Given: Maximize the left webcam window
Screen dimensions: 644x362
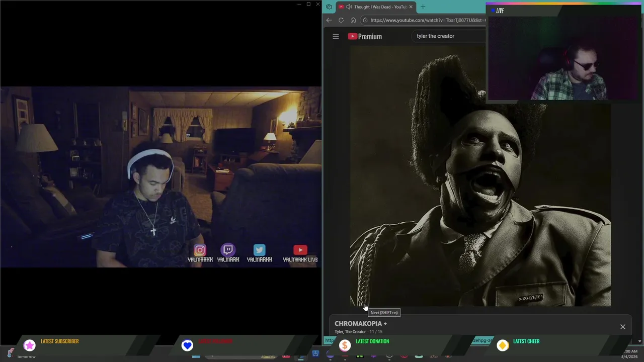Looking at the screenshot, I should pos(308,4).
